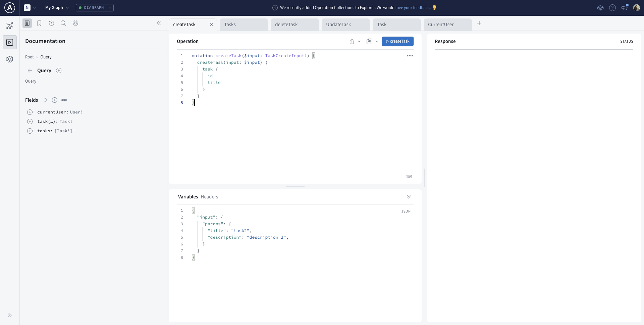Open the operation history icon
Image resolution: width=644 pixels, height=325 pixels.
[x=51, y=23]
